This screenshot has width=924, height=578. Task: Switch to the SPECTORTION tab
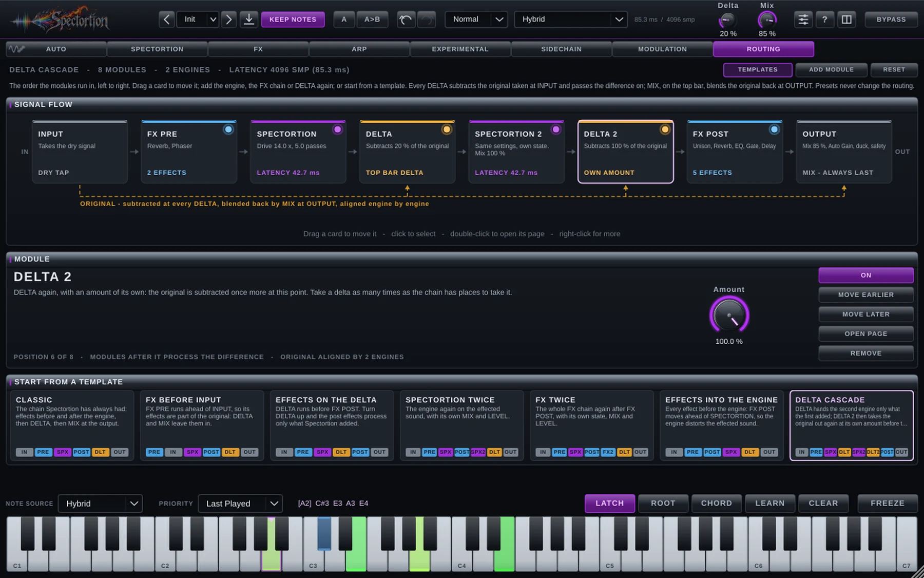(157, 49)
